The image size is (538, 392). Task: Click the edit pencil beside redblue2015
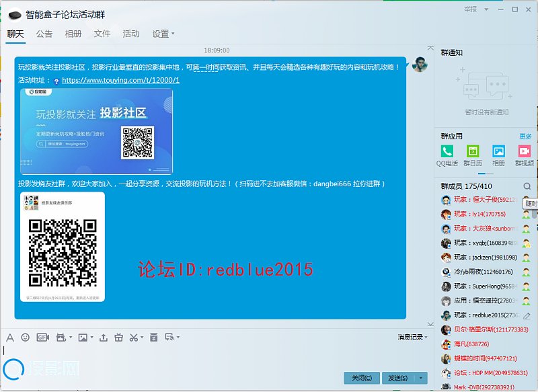(x=527, y=315)
